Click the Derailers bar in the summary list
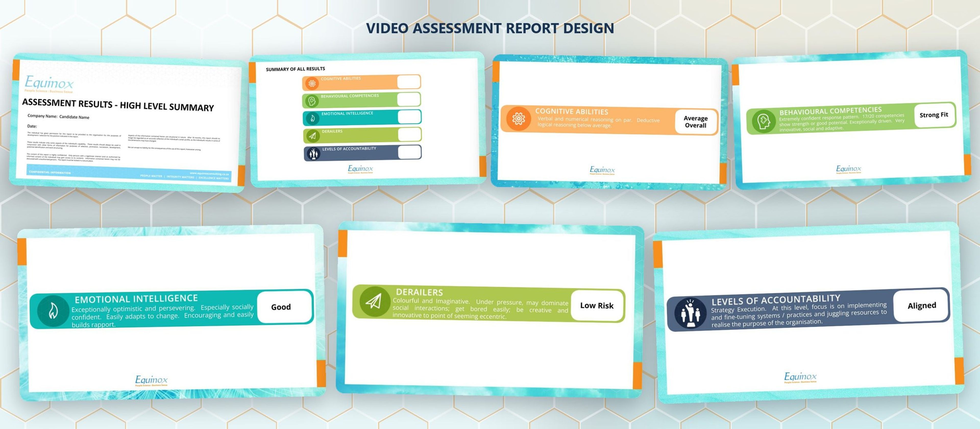 click(x=362, y=135)
